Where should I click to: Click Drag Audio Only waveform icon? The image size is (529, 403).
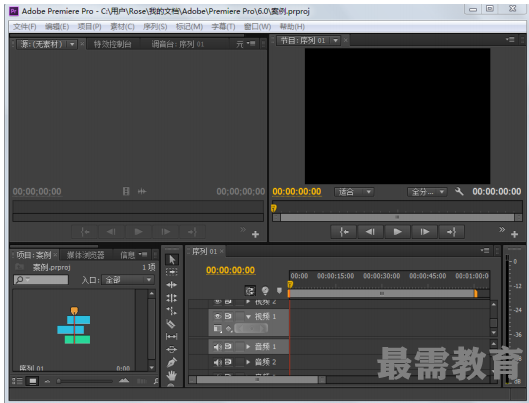point(142,192)
